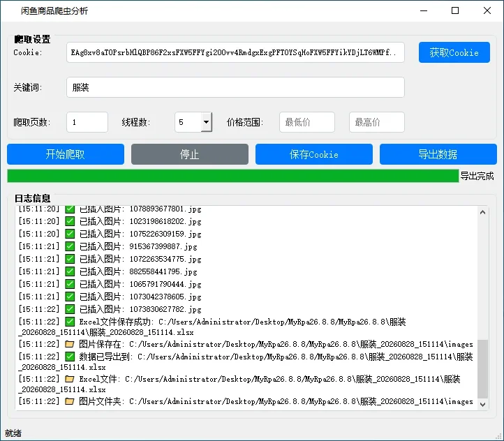Click the log scrollbar down arrow
Viewport: 504px width, 441px height.
[x=482, y=405]
